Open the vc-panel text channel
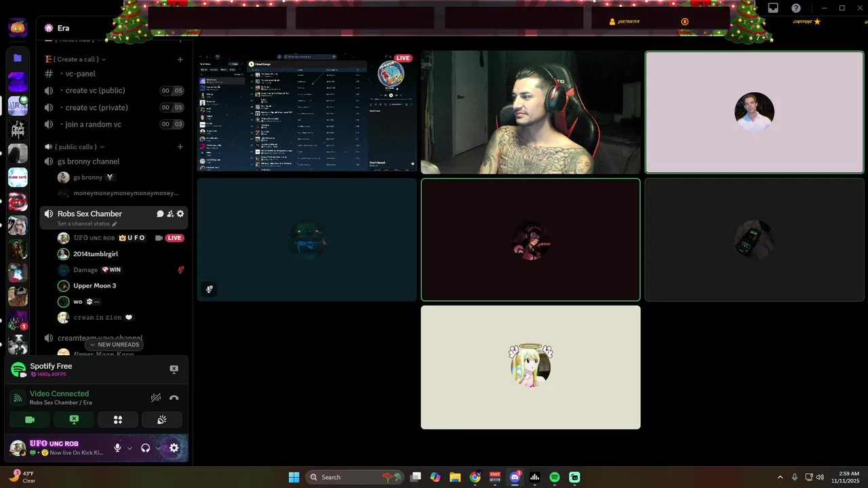 114,74
